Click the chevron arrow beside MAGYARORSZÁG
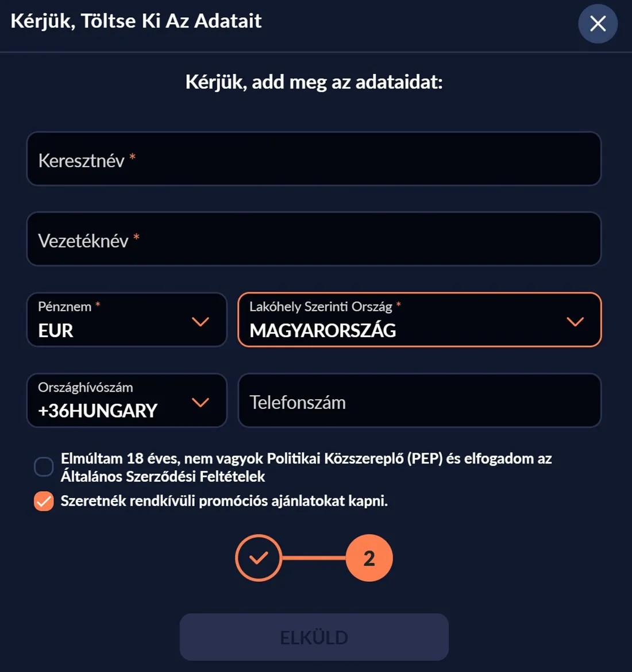632x672 pixels. pyautogui.click(x=575, y=322)
